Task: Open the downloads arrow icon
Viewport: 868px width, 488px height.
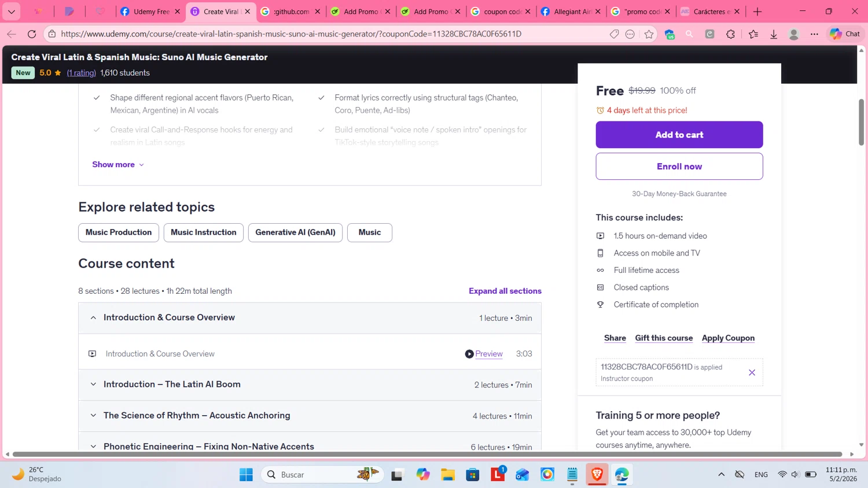Action: (x=774, y=34)
